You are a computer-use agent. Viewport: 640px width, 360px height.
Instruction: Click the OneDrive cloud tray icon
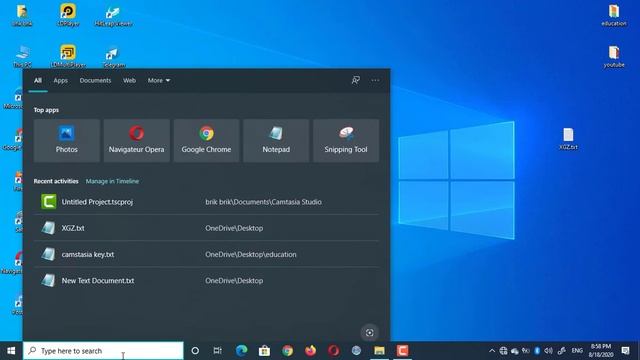click(515, 351)
